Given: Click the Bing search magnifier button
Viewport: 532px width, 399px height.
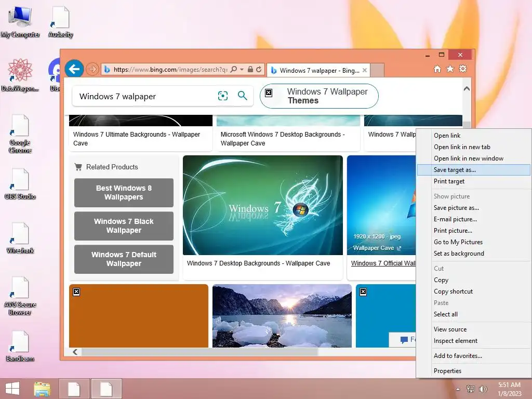Looking at the screenshot, I should pyautogui.click(x=242, y=96).
